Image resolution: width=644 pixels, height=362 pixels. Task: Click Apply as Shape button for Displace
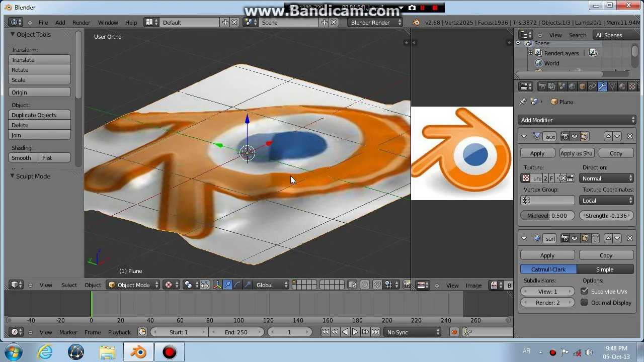[577, 153]
